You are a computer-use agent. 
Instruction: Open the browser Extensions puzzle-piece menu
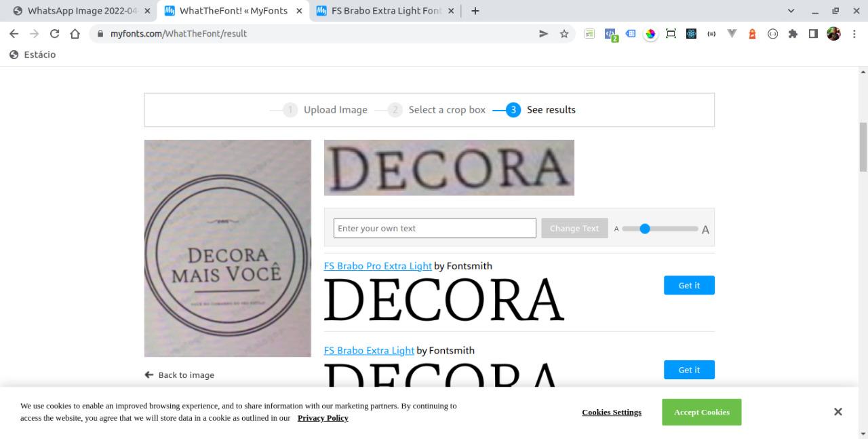click(x=793, y=33)
